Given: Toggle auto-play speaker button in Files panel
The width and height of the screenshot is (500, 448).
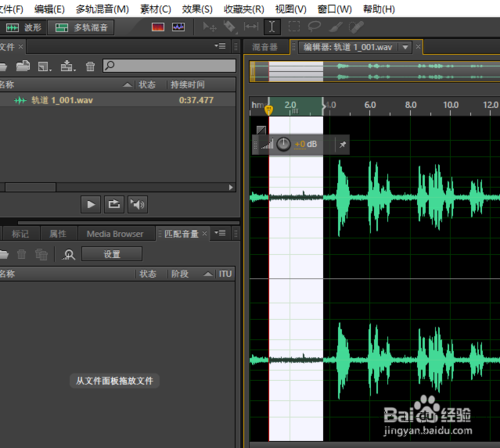Looking at the screenshot, I should click(x=137, y=204).
